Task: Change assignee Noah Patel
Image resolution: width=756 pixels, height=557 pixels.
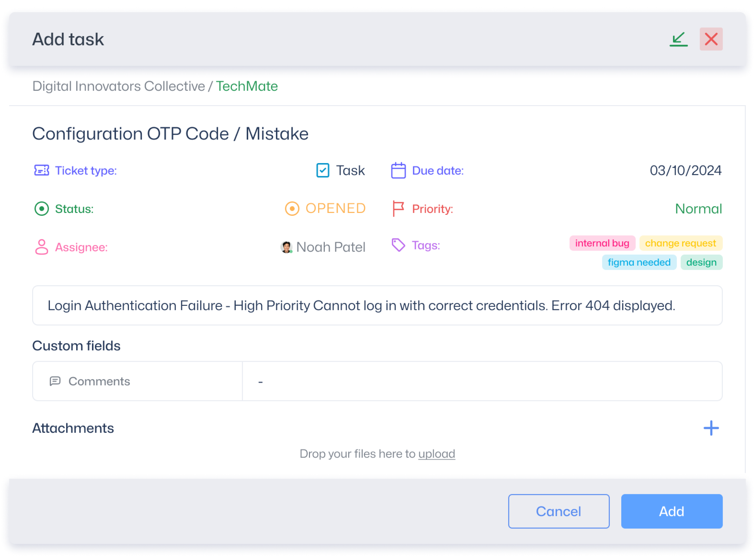Action: [323, 248]
